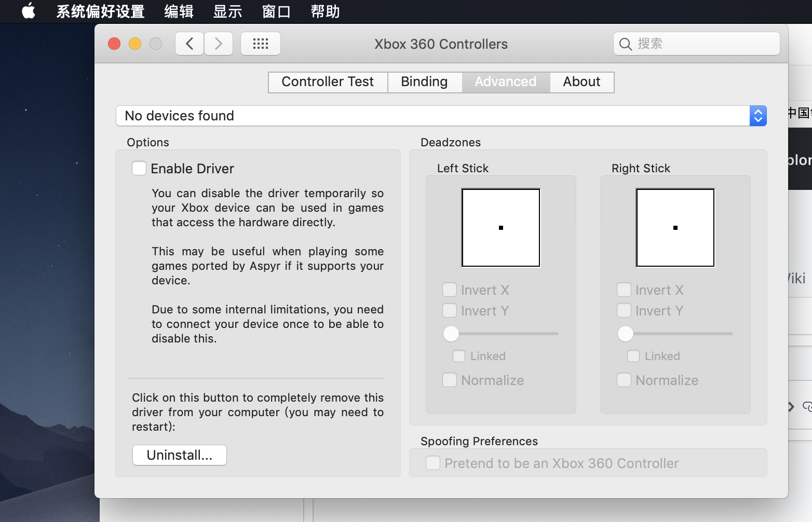Image resolution: width=812 pixels, height=522 pixels.
Task: Switch to the Controller Test tab
Action: pyautogui.click(x=327, y=81)
